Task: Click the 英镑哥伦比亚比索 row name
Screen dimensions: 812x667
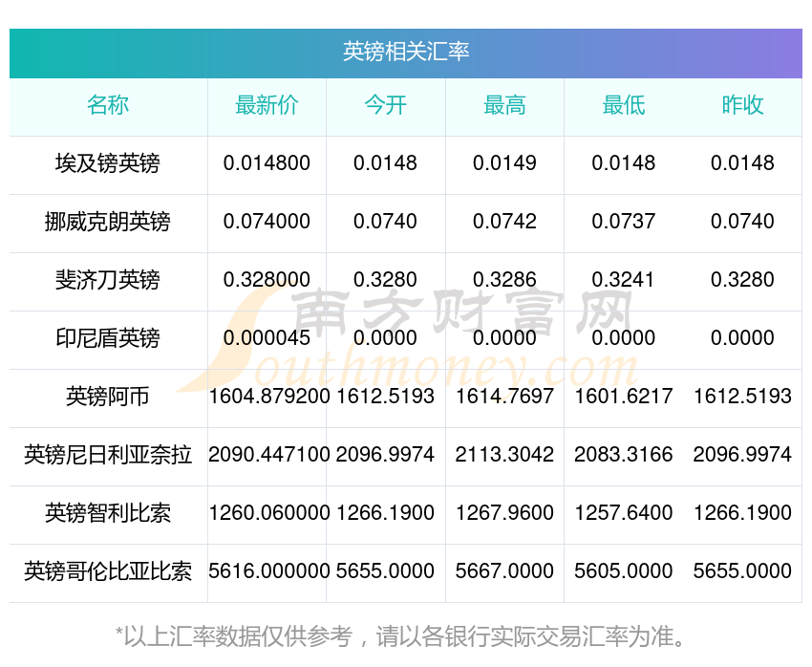Action: click(108, 571)
